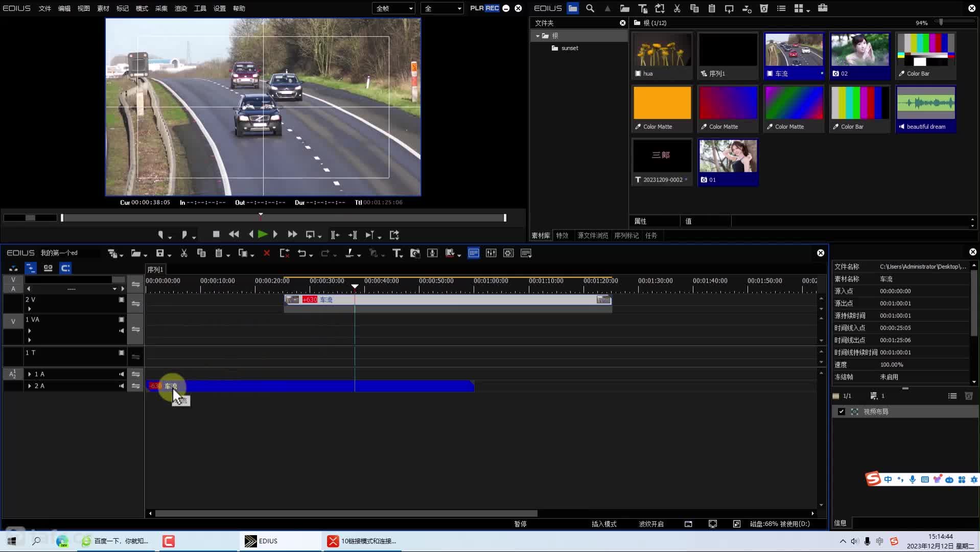Open the loop playback dropdown arrow
This screenshot has height=552, width=980.
320,237
